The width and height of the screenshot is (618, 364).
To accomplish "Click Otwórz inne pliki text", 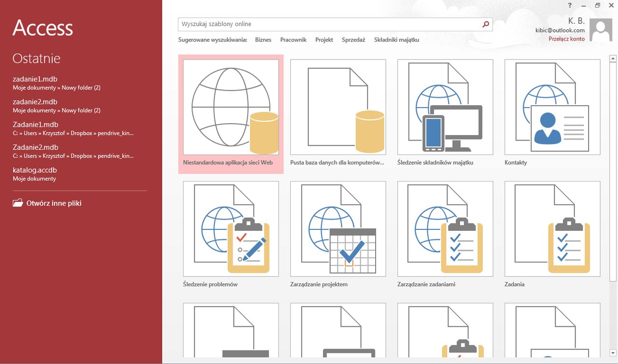I will tap(54, 203).
